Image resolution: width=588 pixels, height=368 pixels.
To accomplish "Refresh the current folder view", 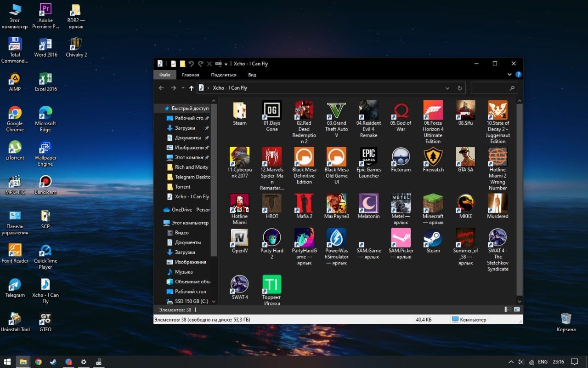I will 459,88.
